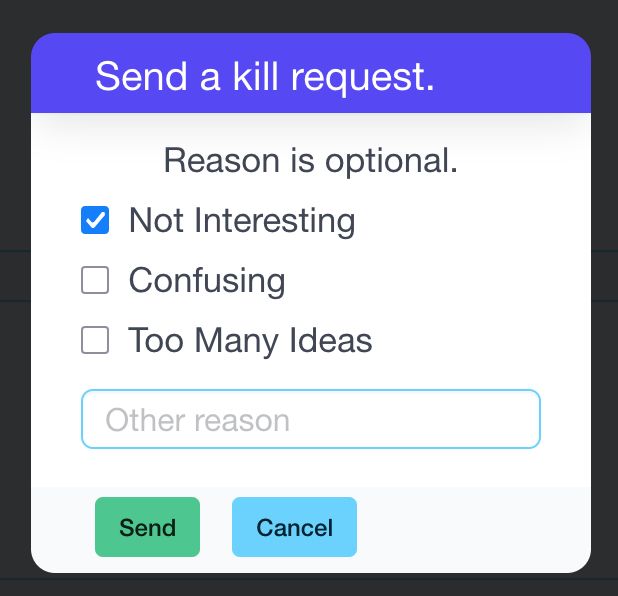Click the "Not Interesting" label text
618x596 pixels.
(x=242, y=221)
